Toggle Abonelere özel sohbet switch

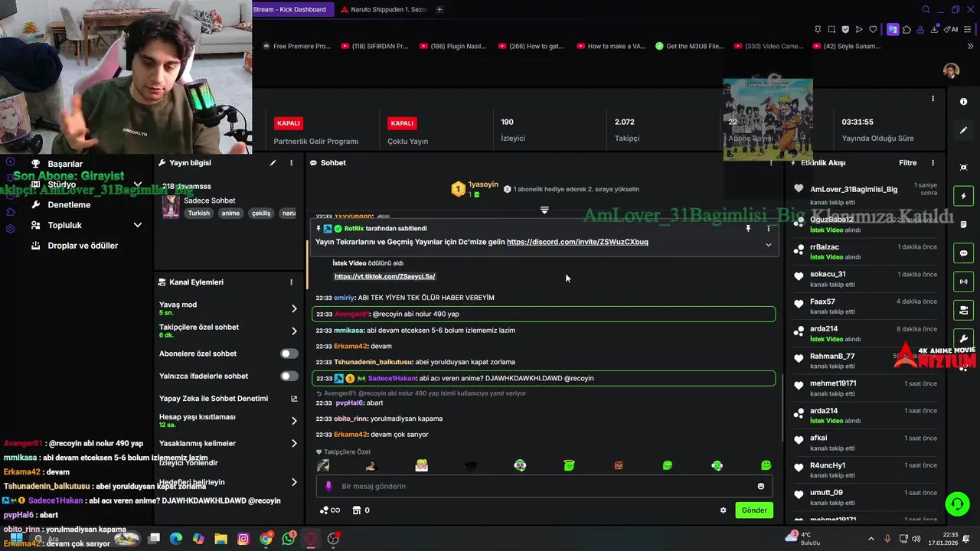tap(289, 354)
